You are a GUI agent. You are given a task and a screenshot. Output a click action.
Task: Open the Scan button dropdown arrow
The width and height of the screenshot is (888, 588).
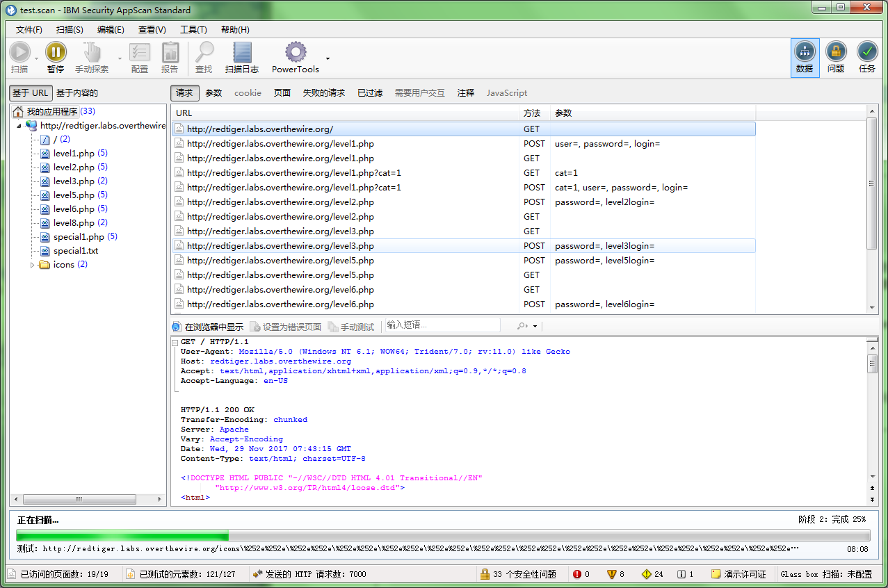pos(37,58)
